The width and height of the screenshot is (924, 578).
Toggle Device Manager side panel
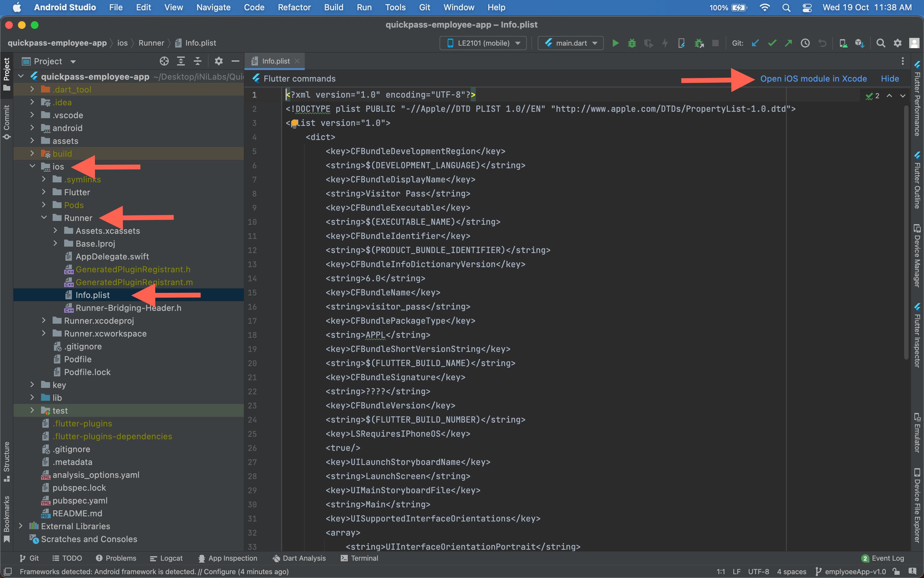tap(917, 255)
